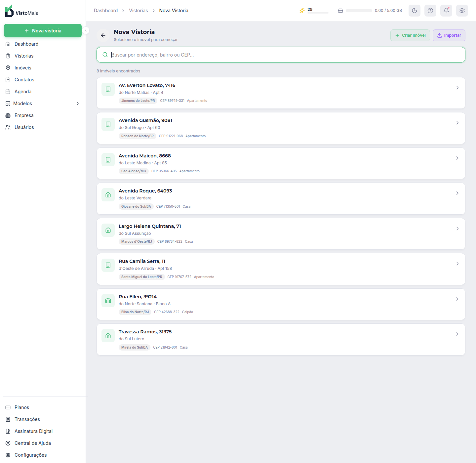The width and height of the screenshot is (476, 463).
Task: Open Agenda in the sidebar
Action: point(43,92)
